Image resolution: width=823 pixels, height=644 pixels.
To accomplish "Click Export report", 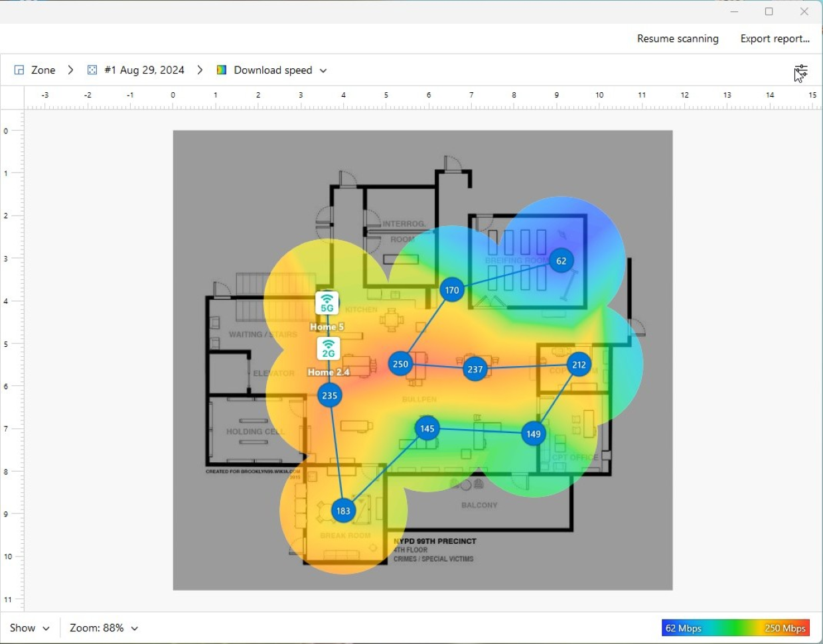I will pyautogui.click(x=775, y=38).
